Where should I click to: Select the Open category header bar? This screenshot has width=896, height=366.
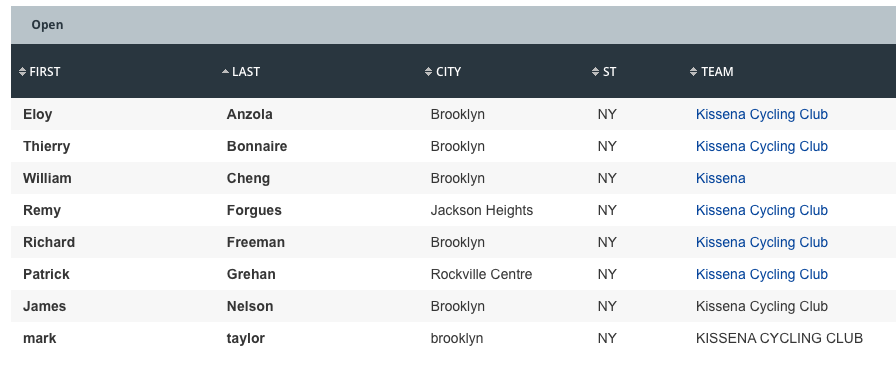pyautogui.click(x=453, y=25)
